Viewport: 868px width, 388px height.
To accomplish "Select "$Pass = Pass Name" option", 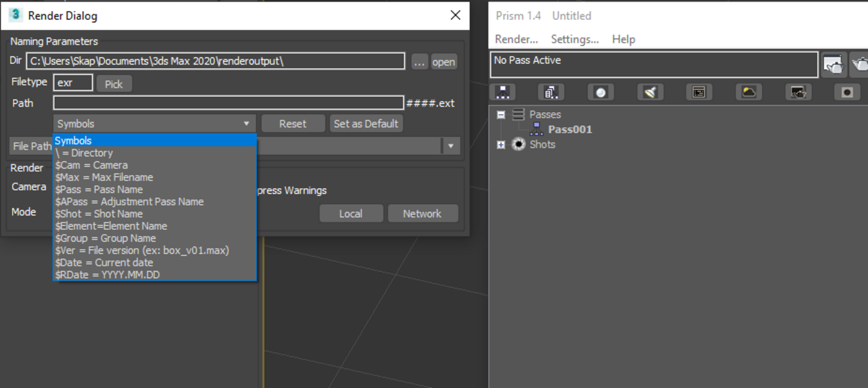I will (x=155, y=190).
